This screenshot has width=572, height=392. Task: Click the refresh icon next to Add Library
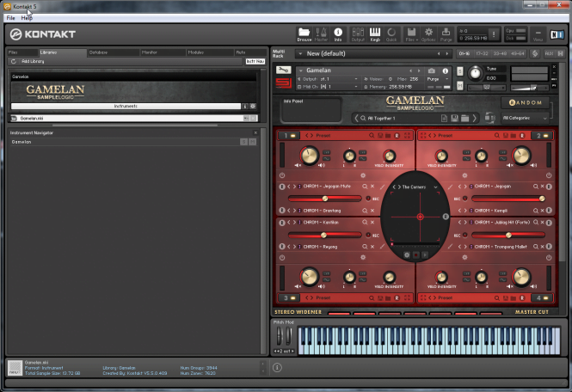coord(14,61)
